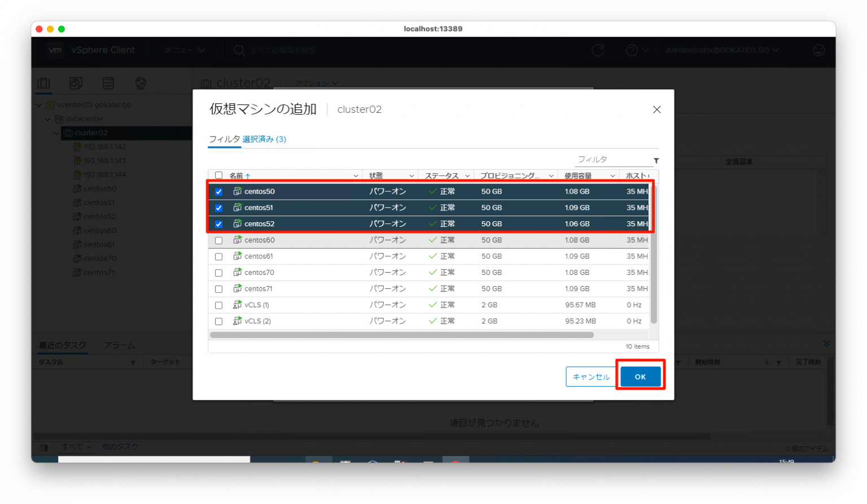Open the Hosts and Clusters inventory icon
Screen dimensions: 867x504
[x=43, y=82]
